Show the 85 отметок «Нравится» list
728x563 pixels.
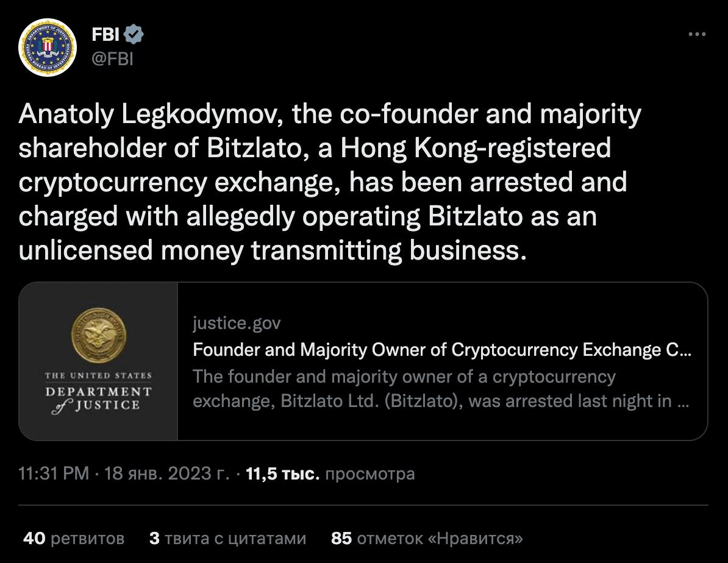[427, 539]
